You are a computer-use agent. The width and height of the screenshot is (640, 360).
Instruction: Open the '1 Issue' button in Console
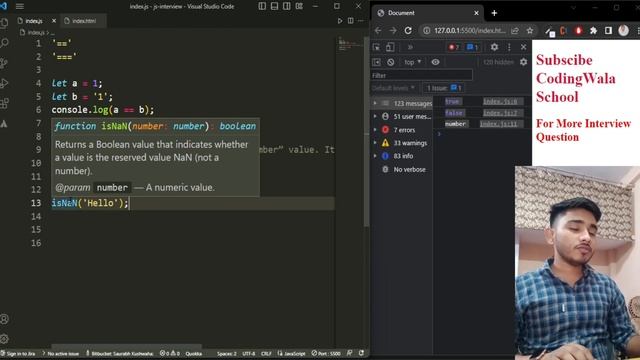(444, 88)
